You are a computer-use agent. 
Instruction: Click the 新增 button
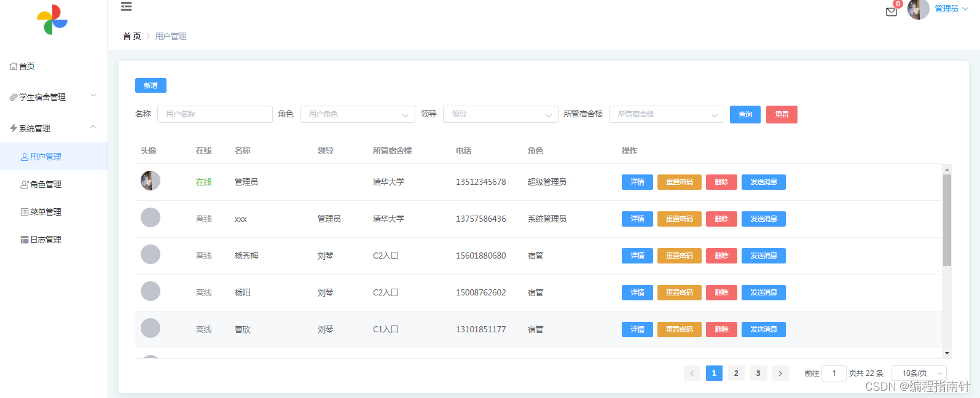tap(151, 85)
